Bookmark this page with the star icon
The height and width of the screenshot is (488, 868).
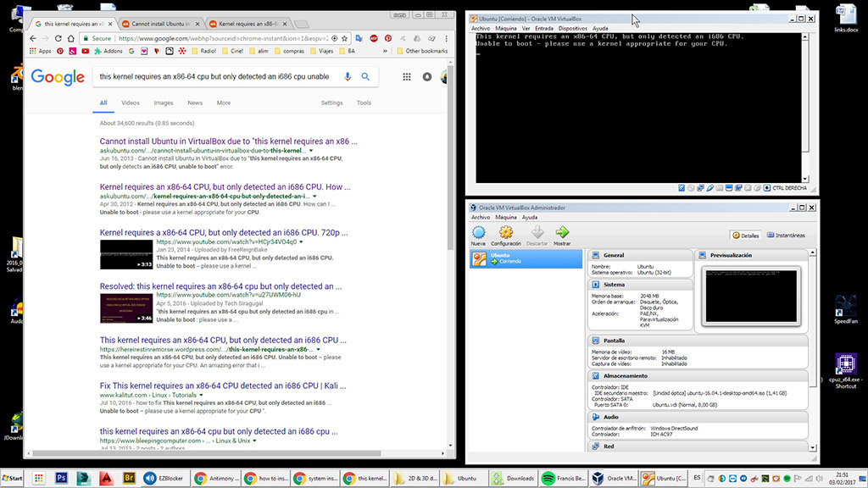click(344, 38)
